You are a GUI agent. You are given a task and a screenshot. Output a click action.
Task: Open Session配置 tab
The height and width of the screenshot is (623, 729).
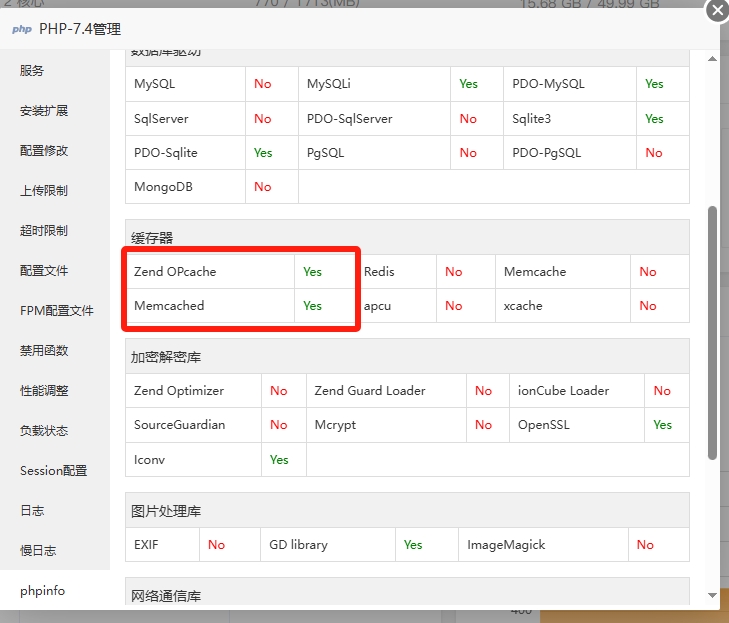[x=53, y=471]
